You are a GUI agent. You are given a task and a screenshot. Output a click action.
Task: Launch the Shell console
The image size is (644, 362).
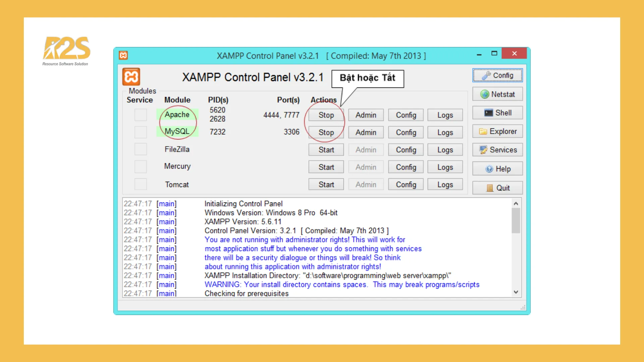(x=497, y=113)
